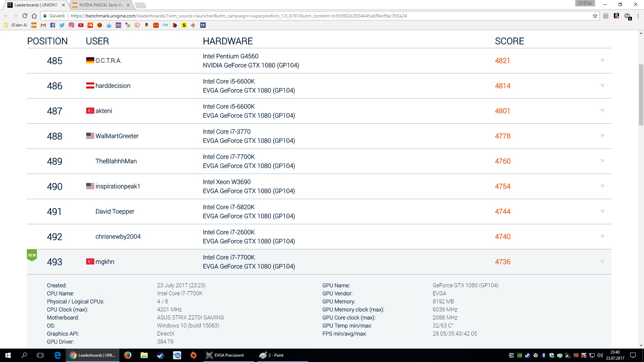Open the Twitter bookmark
The width and height of the screenshot is (644, 362).
pyautogui.click(x=62, y=25)
